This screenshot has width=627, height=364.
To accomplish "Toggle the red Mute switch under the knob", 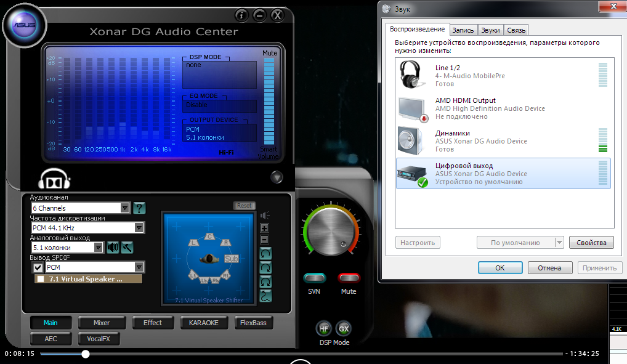I will click(349, 278).
